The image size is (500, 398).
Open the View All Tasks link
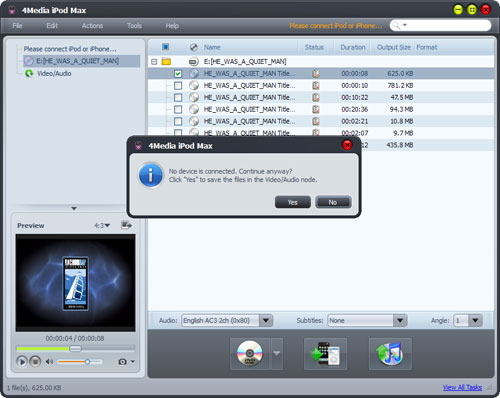[x=462, y=387]
